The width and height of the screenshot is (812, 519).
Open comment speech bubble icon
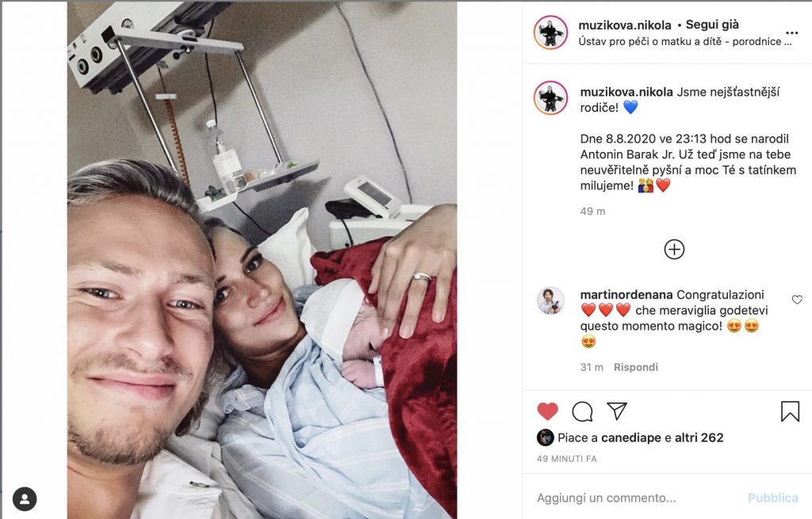coord(582,412)
